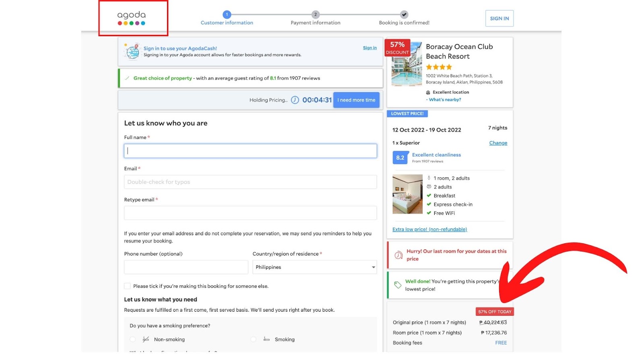Go to the Customer information step
Screen dimensions: 644x362
227,23
